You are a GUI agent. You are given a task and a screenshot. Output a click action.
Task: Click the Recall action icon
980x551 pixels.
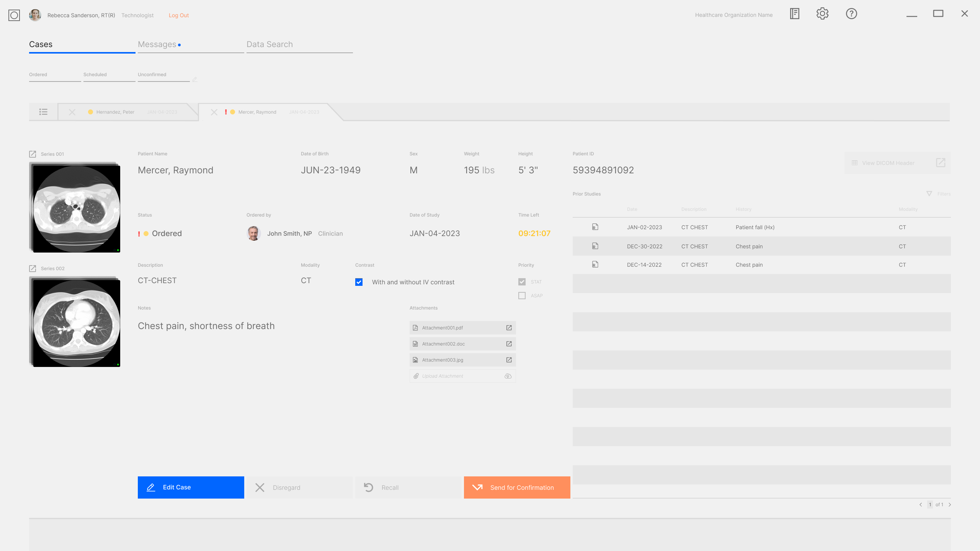click(369, 487)
